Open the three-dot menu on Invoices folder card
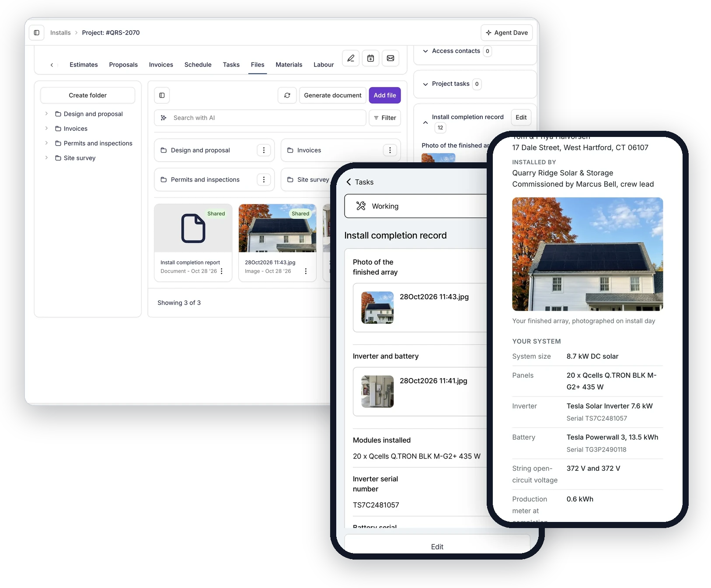Screen dimensions: 711x588 click(x=390, y=150)
